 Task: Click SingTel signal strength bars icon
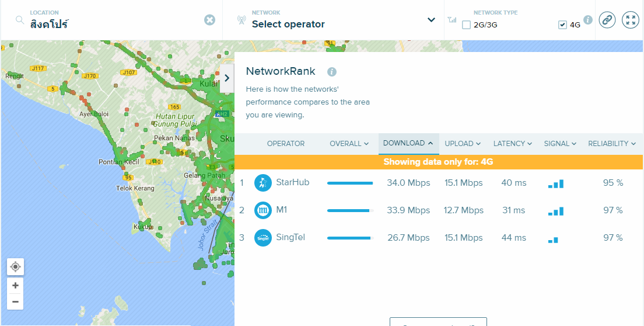pos(553,240)
